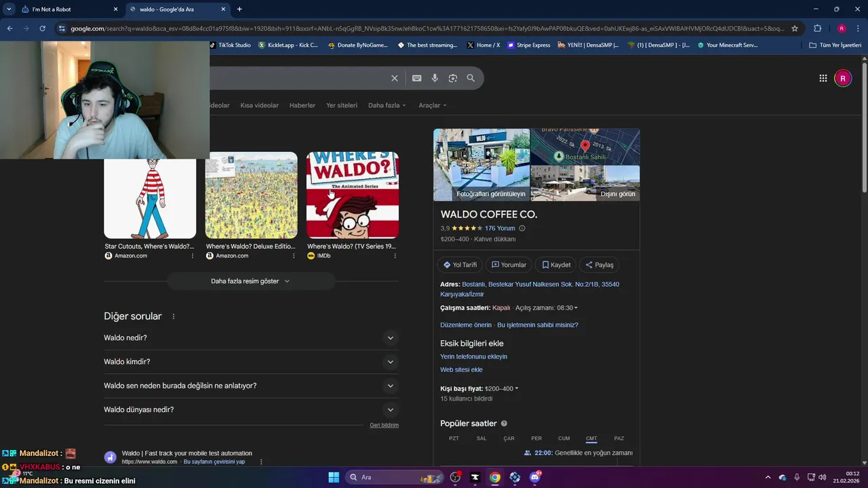This screenshot has width=868, height=488.
Task: Open the Geri bildirim feedback link
Action: (x=384, y=425)
